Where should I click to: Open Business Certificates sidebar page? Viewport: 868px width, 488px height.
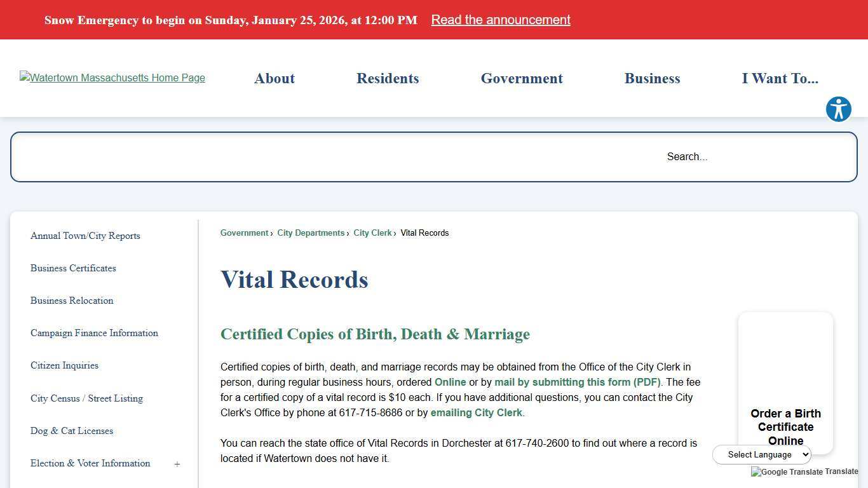73,268
